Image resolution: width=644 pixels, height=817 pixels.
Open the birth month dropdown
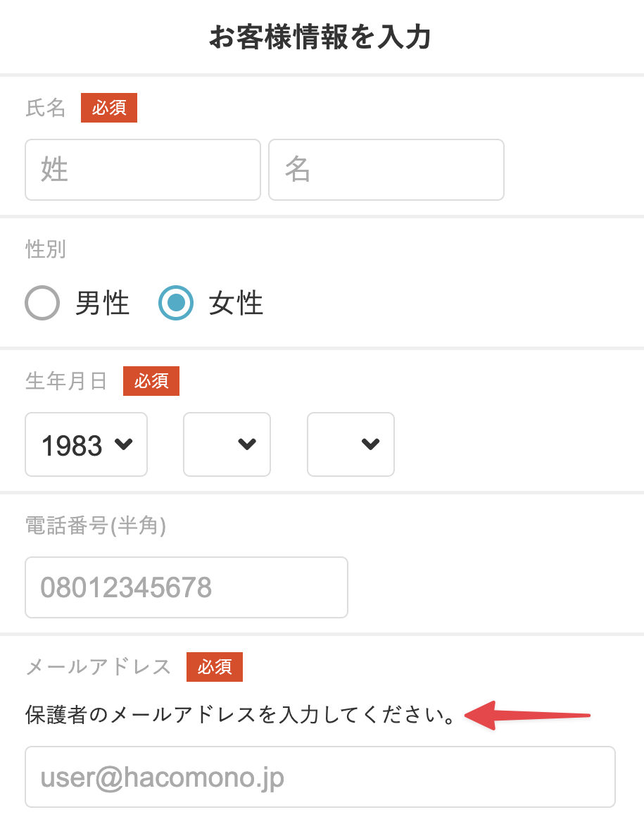227,444
